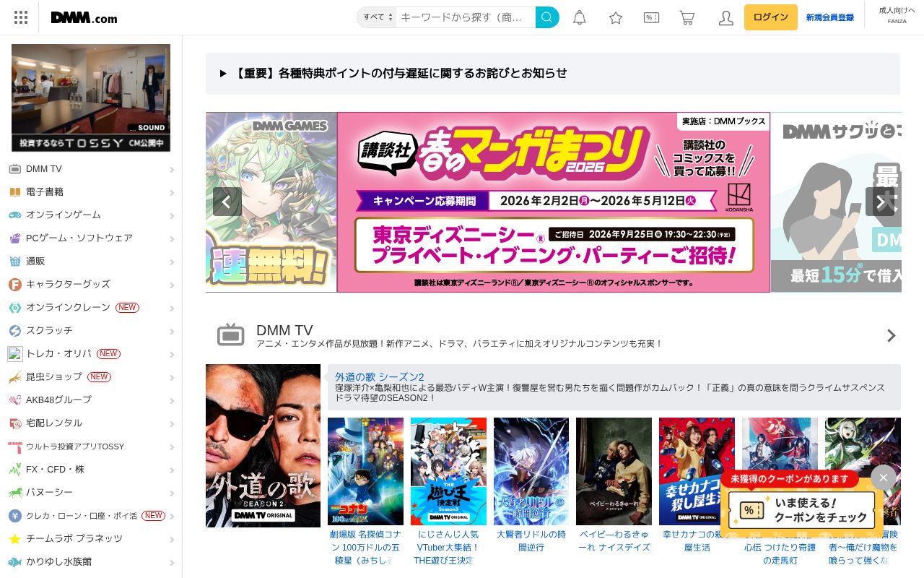Click the search magnifier icon
The width and height of the screenshot is (924, 578).
[x=546, y=17]
